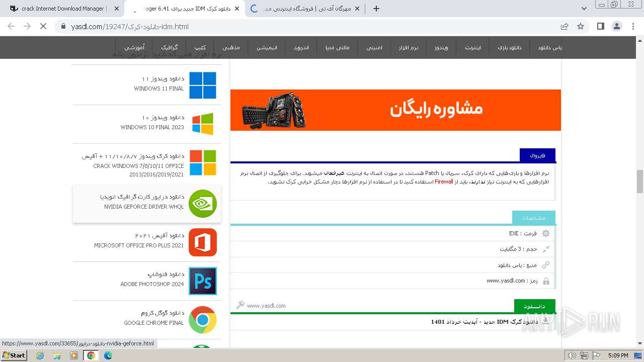Open the آموزشی nav menu item
The height and width of the screenshot is (362, 644).
(135, 47)
